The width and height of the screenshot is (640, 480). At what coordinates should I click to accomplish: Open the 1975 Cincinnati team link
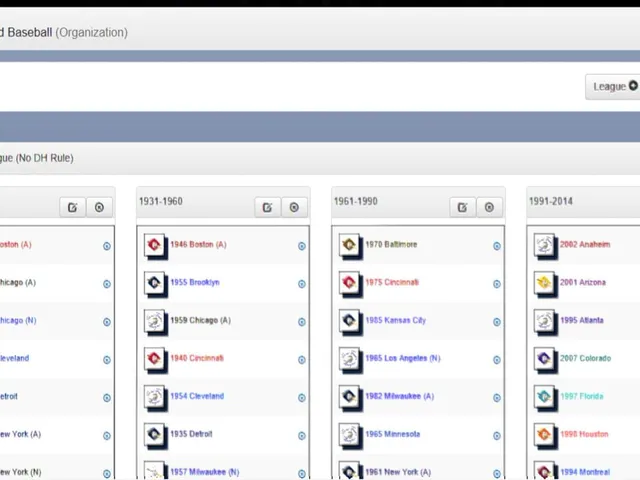tap(392, 282)
